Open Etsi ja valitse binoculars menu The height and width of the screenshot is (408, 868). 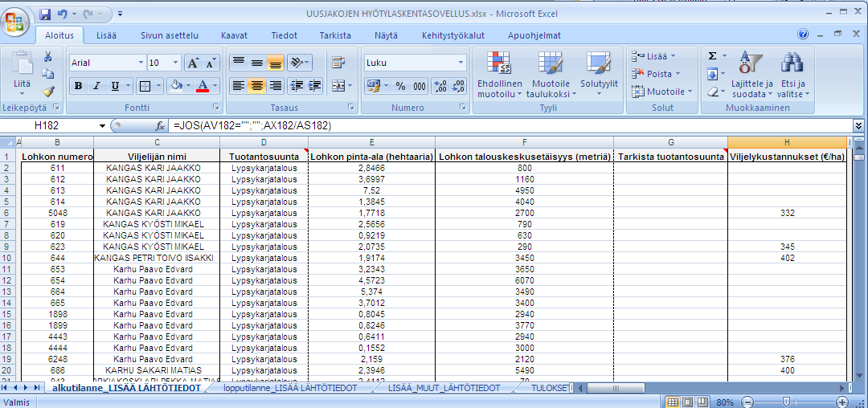[792, 75]
